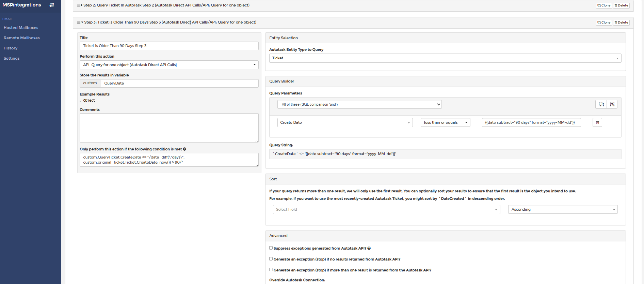Check Generate exception if no results returned

pyautogui.click(x=271, y=259)
